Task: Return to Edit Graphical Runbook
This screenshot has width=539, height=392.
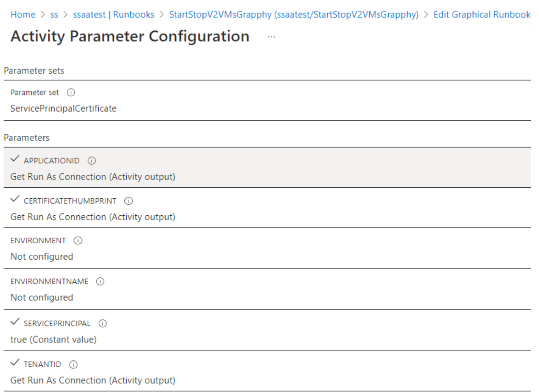Action: tap(482, 15)
